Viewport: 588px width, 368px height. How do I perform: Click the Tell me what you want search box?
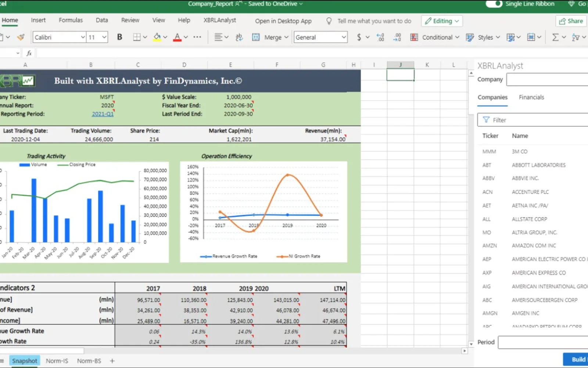point(374,21)
